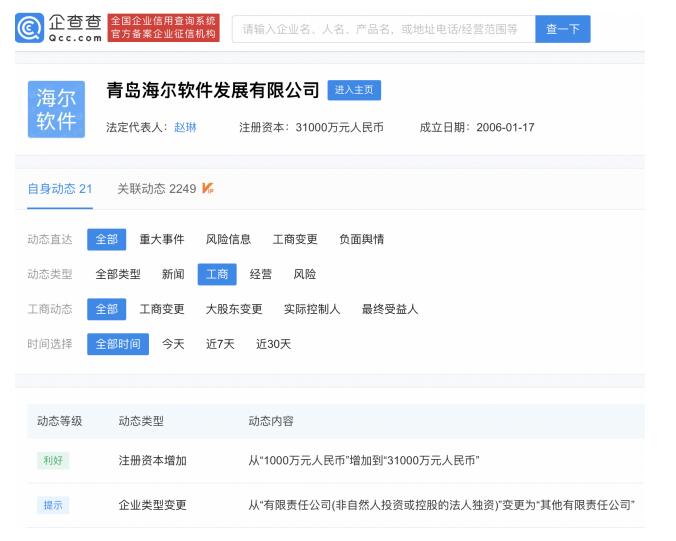This screenshot has width=676, height=541.
Task: Switch to the 关联动态 2249 tab
Action: point(156,188)
